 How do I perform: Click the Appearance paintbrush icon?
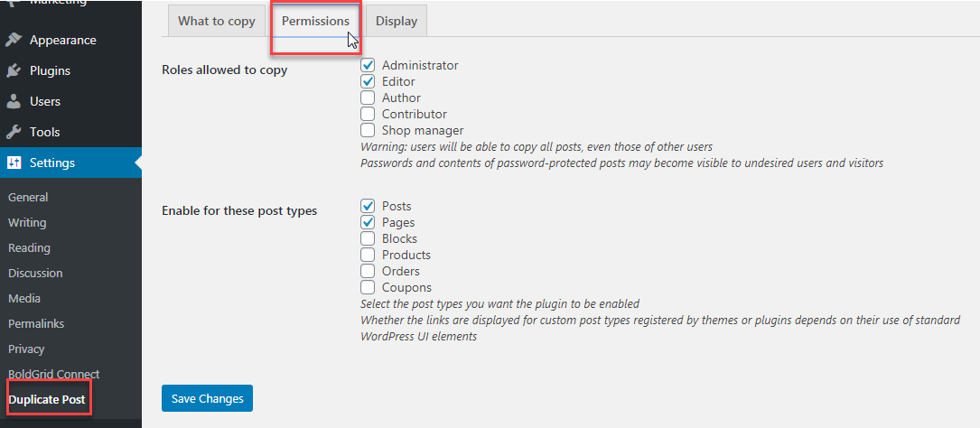point(14,40)
